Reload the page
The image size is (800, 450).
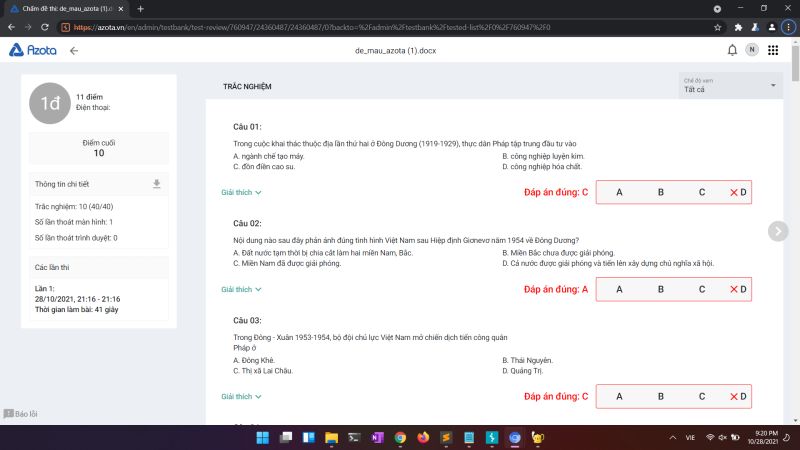[x=45, y=28]
